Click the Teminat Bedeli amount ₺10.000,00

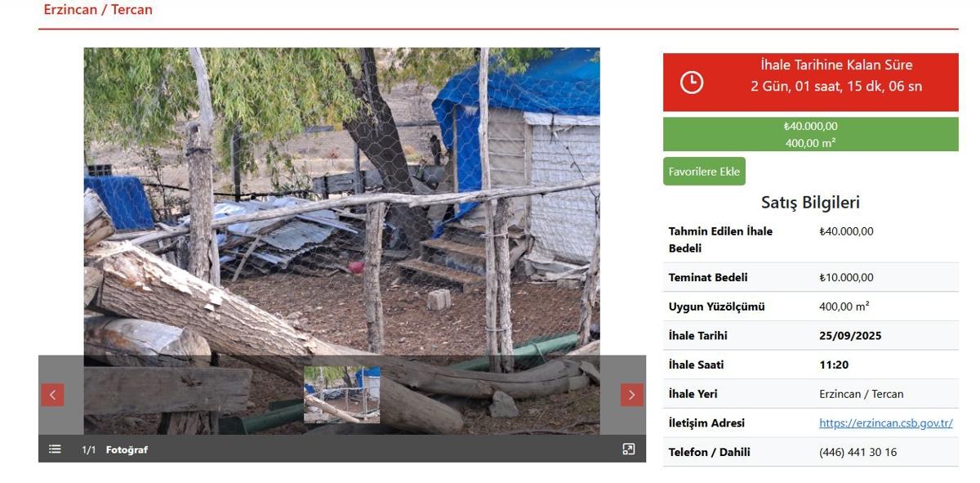coord(846,277)
